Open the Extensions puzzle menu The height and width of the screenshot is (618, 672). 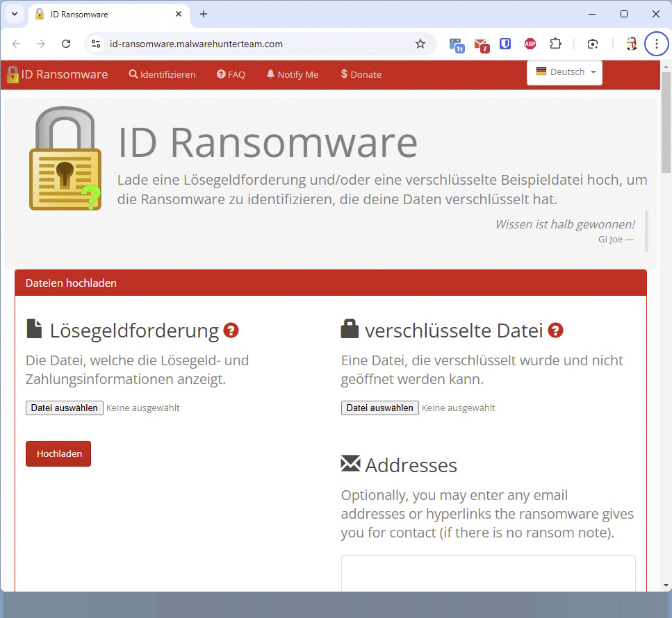pos(555,44)
